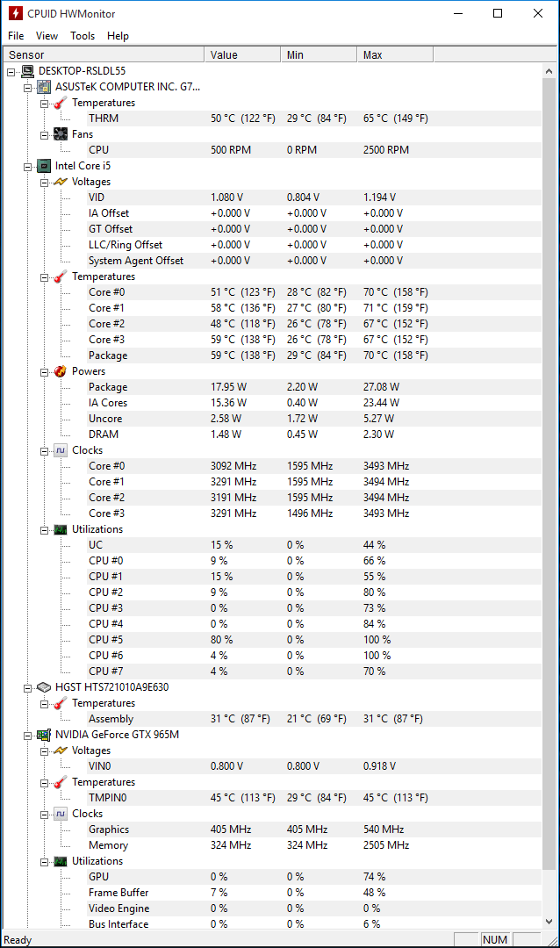Collapse the NVIDIA GeForce GTX 965M node
The width and height of the screenshot is (560, 948).
(28, 736)
